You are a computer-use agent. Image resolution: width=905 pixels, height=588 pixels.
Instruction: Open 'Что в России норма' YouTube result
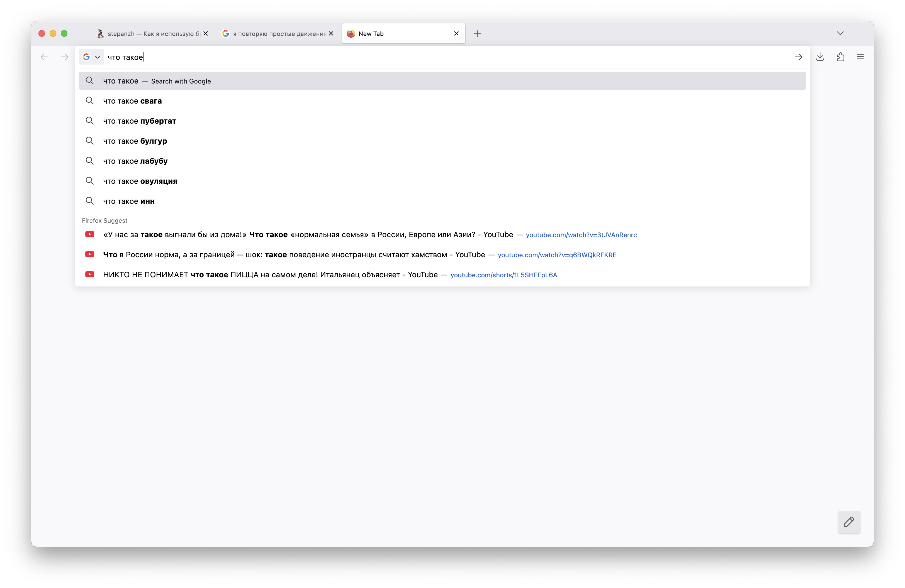(x=442, y=255)
